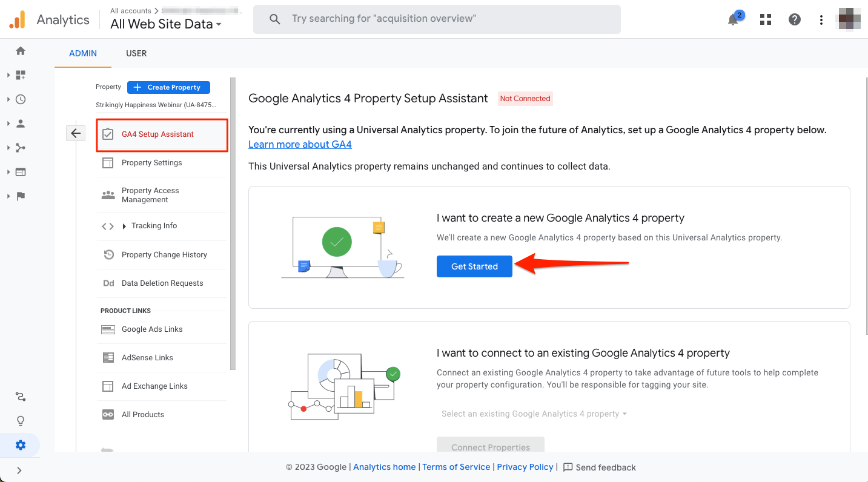Open Attribution icon in sidebar
Viewport: 868px width, 482px height.
21,397
